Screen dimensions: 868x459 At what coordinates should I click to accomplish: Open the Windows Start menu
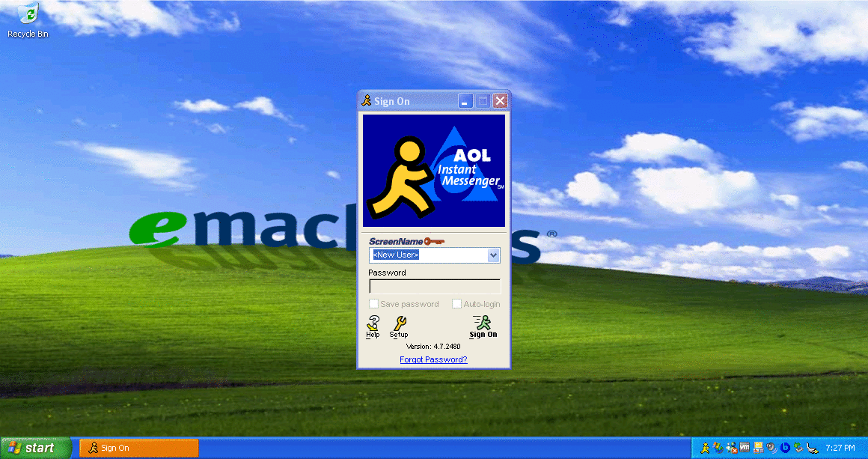32,448
